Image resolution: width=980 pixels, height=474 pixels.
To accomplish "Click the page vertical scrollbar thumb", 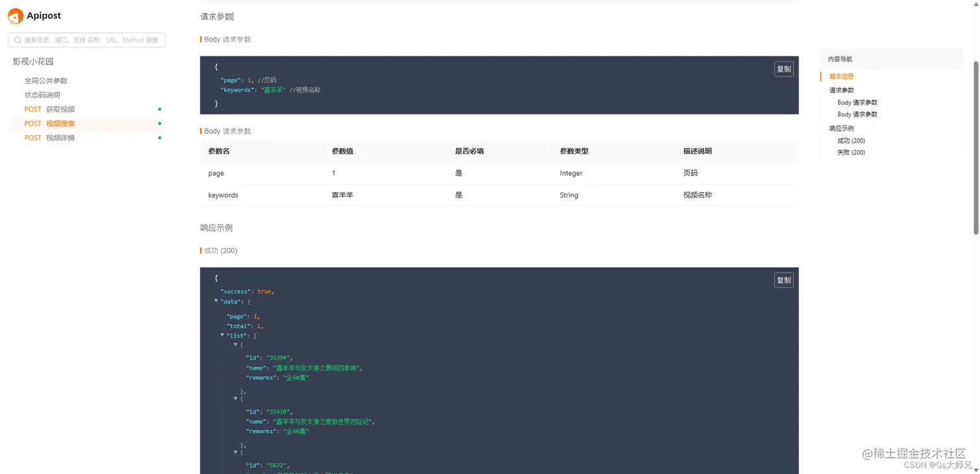I will (976, 148).
